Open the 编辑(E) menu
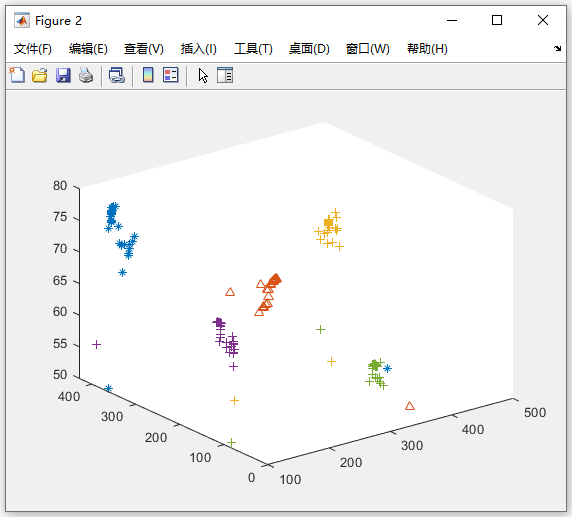The image size is (572, 517). [x=88, y=49]
